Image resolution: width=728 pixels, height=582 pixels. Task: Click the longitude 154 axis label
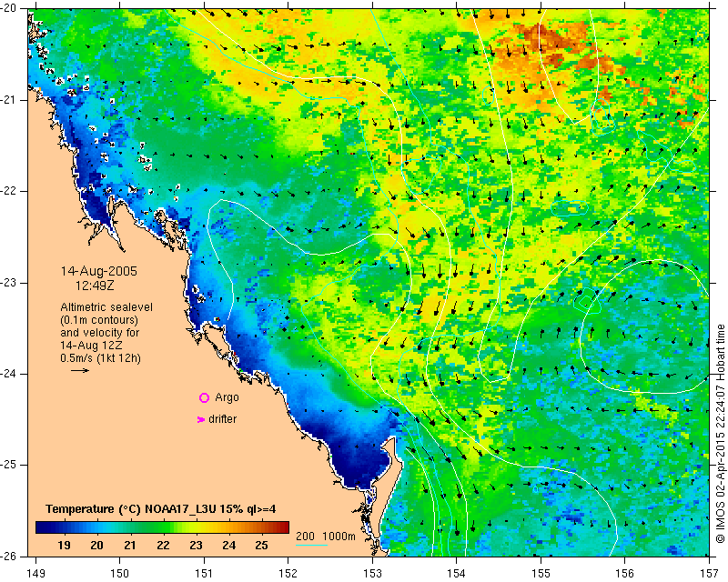(457, 574)
